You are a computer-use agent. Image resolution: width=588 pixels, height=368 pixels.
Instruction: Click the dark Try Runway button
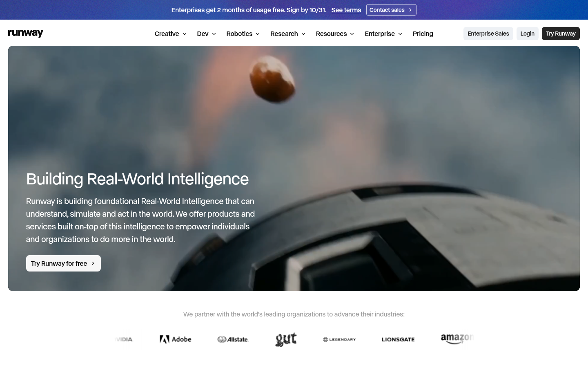561,34
